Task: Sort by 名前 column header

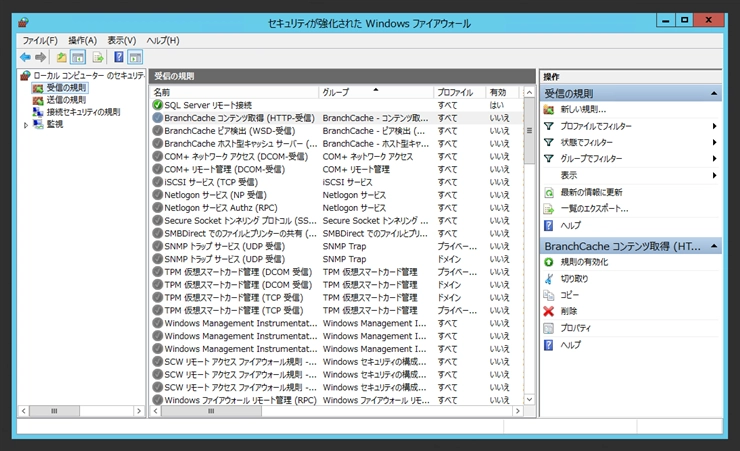Action: click(234, 92)
